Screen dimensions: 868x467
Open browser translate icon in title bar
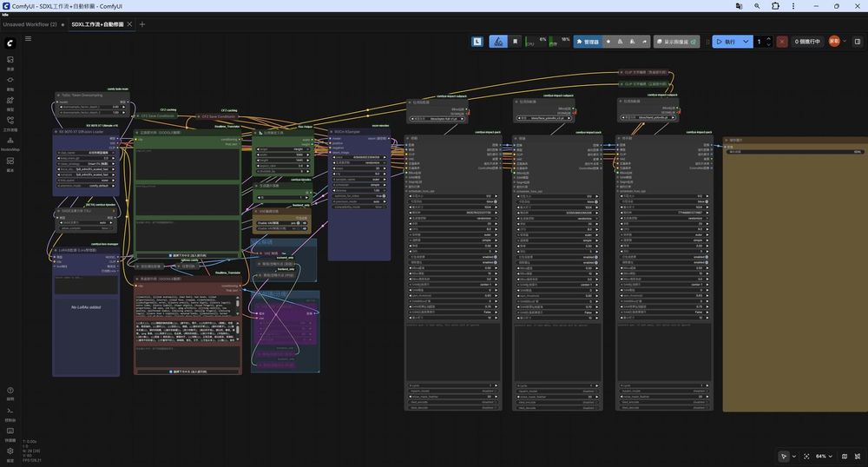pos(739,6)
